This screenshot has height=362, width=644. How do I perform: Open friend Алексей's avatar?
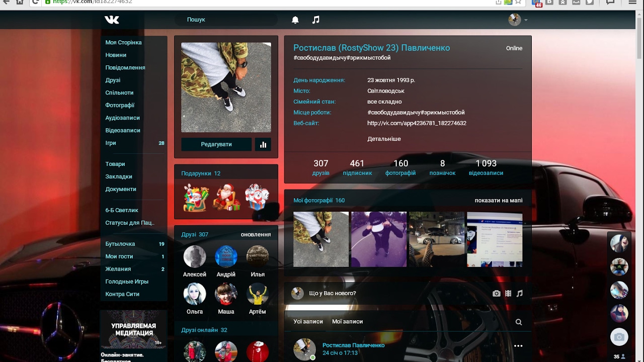pyautogui.click(x=195, y=256)
